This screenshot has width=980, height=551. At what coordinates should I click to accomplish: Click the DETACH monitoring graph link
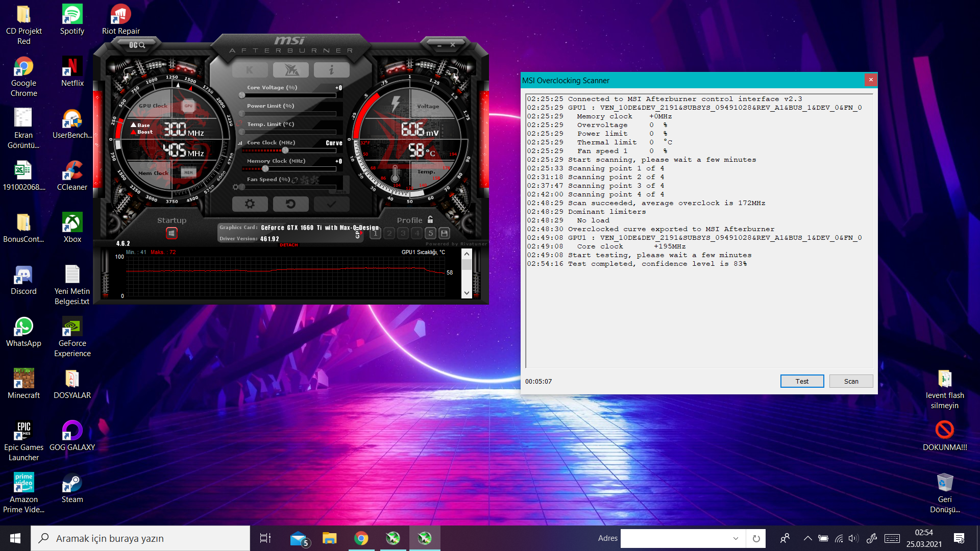(289, 245)
